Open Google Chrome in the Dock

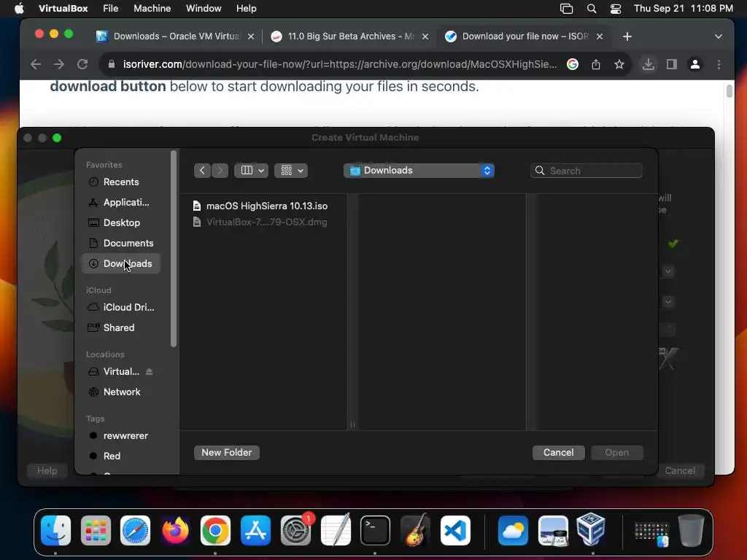tap(215, 531)
